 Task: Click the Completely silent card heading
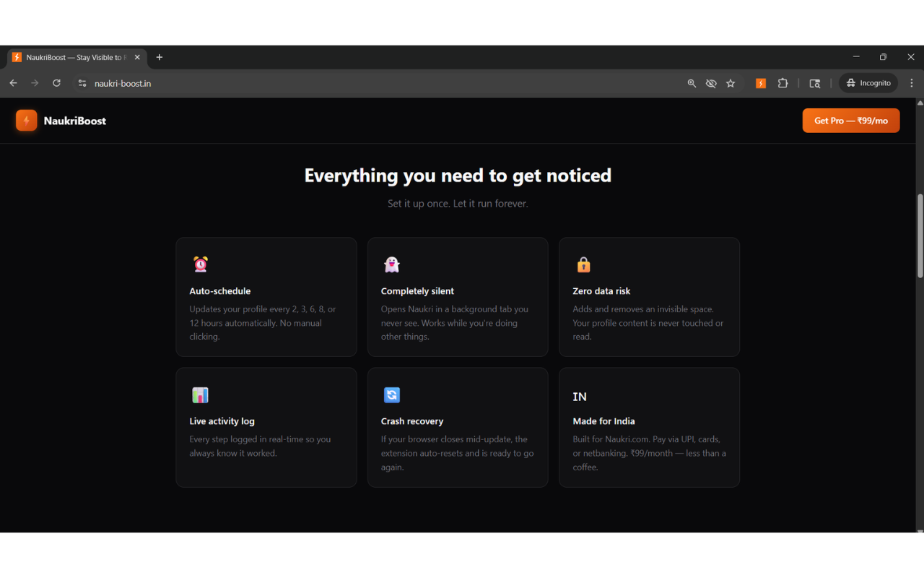(417, 291)
